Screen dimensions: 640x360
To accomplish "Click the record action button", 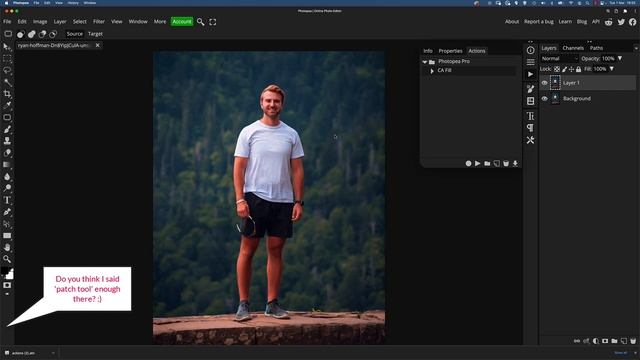I will (x=468, y=163).
